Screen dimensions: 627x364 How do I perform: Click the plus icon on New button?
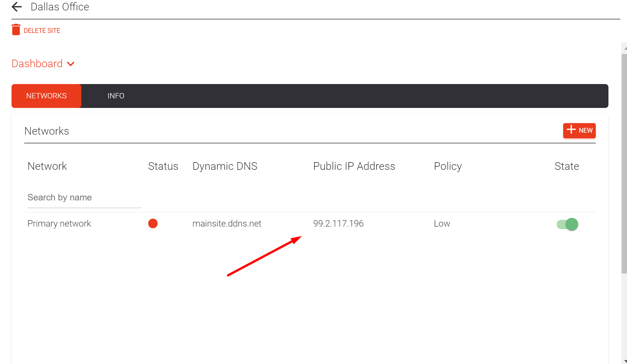571,130
